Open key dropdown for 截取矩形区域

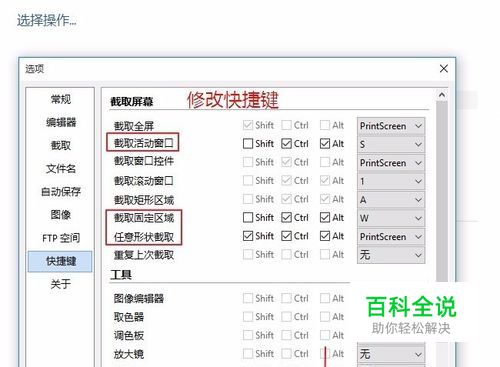point(391,200)
